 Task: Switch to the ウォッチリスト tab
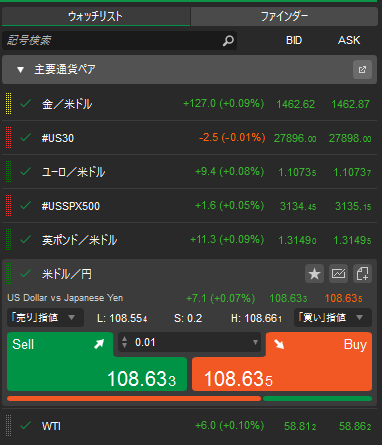coord(96,16)
